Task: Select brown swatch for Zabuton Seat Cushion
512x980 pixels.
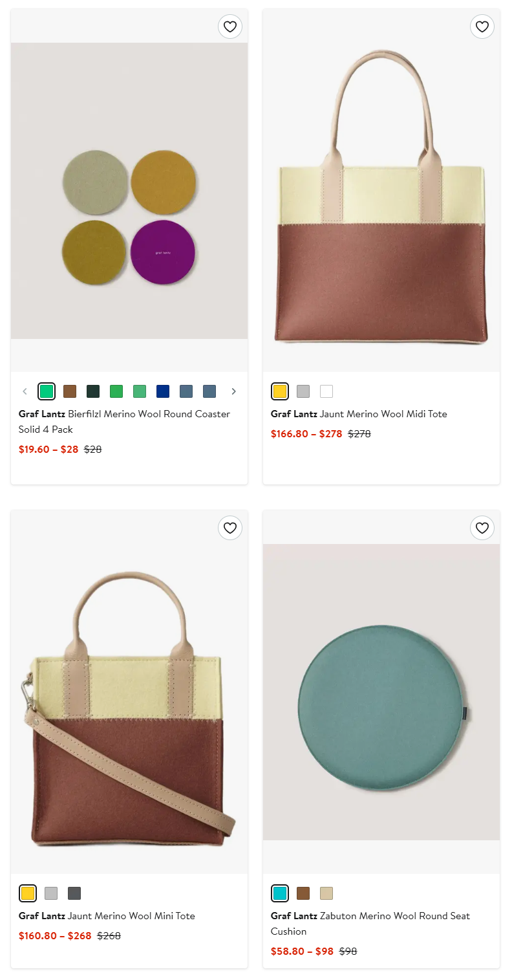Action: tap(303, 893)
